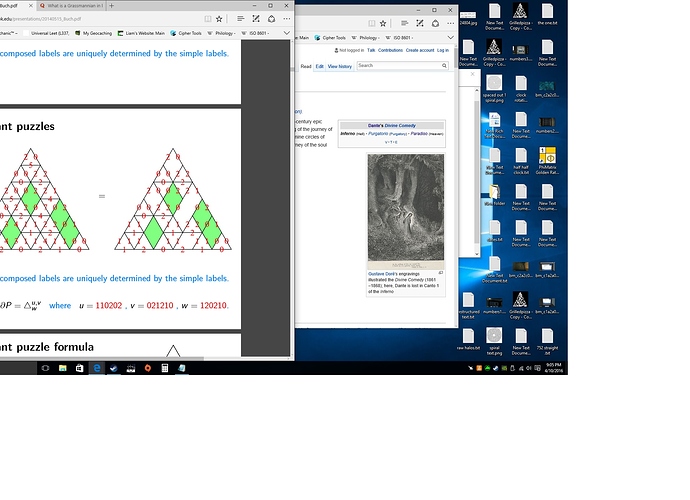The image size is (690, 500).
Task: Open the Philology favorites folder in the PDF window
Action: click(221, 33)
